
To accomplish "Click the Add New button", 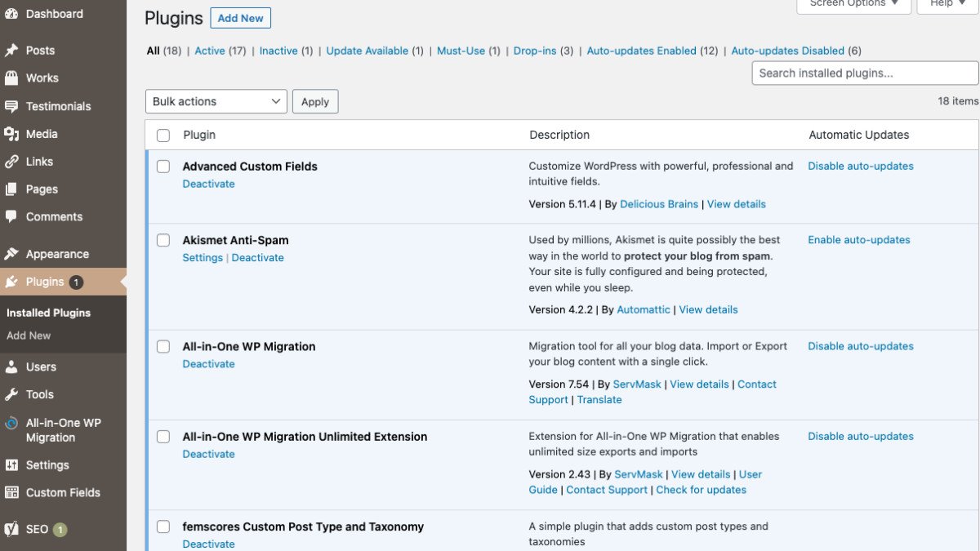I will (x=240, y=17).
